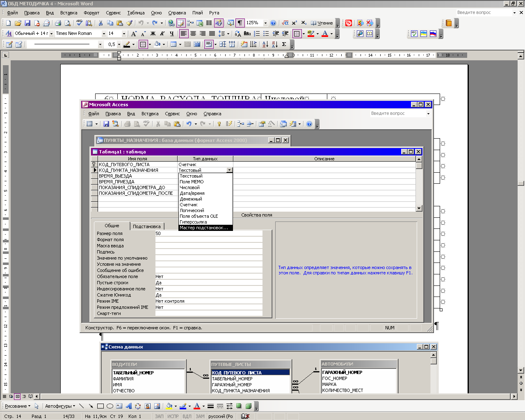The image size is (525, 420).
Task: Click the русский language indicator in status bar
Action: tap(220, 416)
